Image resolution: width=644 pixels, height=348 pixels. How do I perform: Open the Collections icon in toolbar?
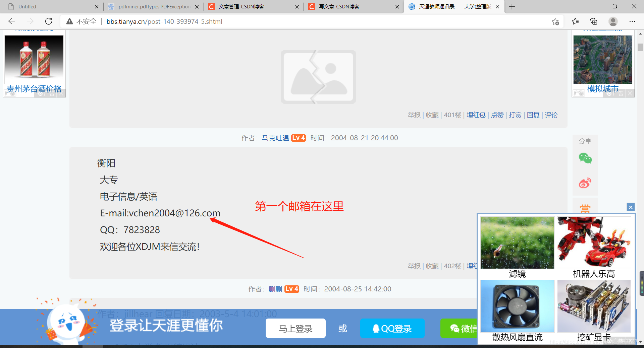pos(594,21)
